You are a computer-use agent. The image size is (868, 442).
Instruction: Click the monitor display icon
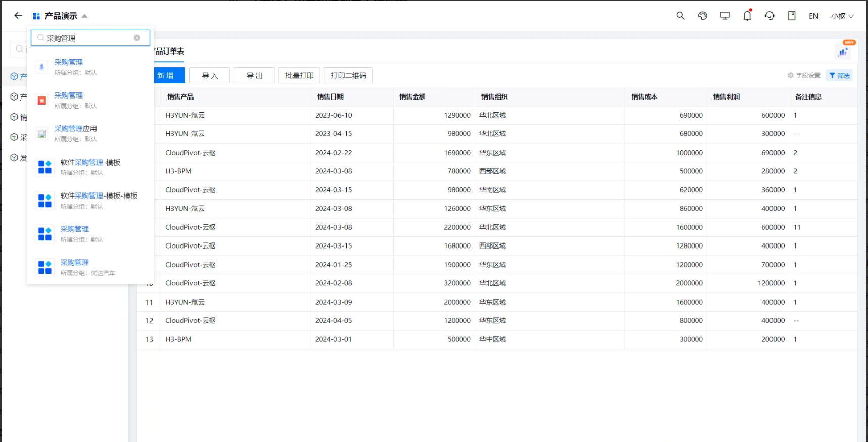click(725, 16)
